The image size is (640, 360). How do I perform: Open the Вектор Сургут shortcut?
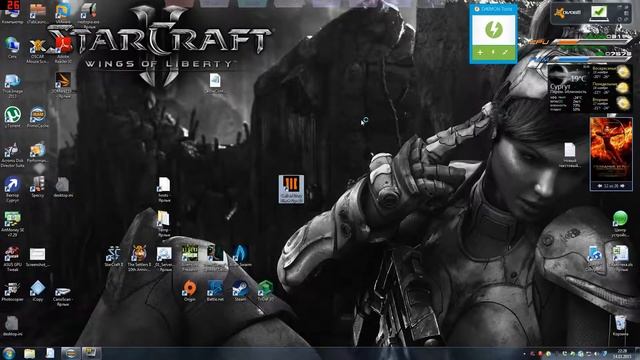(12, 189)
